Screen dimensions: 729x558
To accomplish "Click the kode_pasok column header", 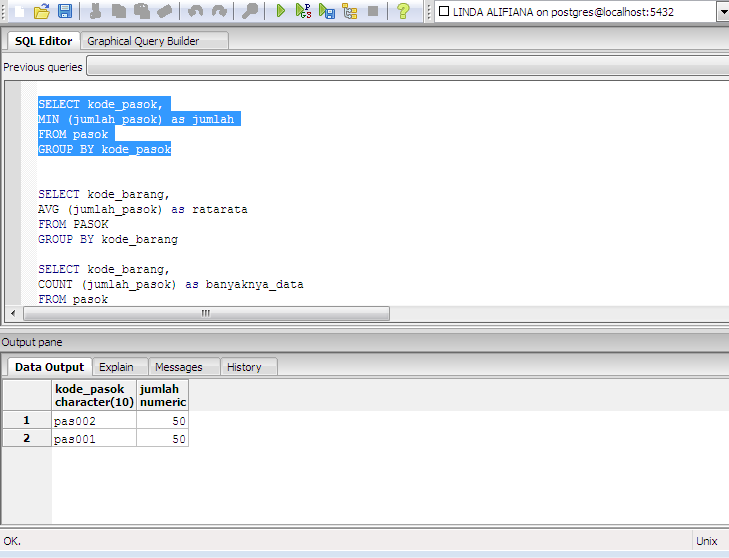I will click(x=94, y=395).
